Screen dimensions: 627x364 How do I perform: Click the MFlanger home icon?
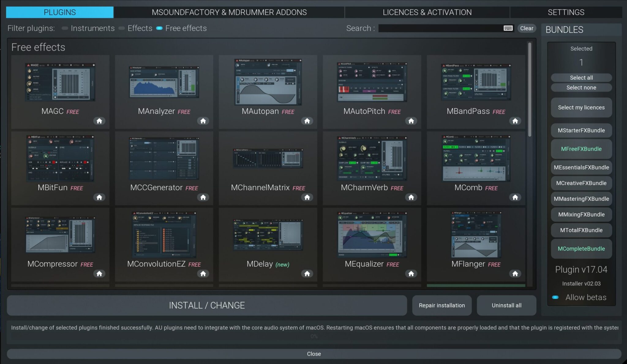click(515, 273)
